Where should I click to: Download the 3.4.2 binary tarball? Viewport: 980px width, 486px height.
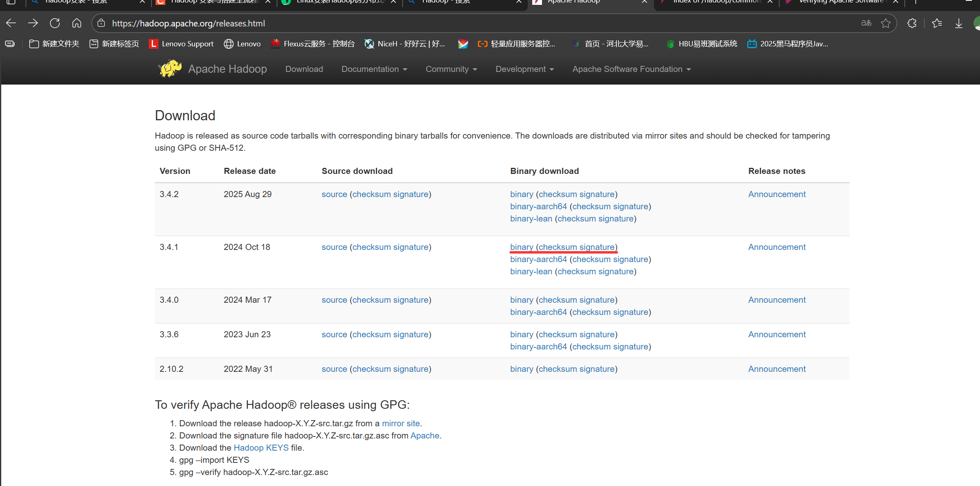[522, 194]
